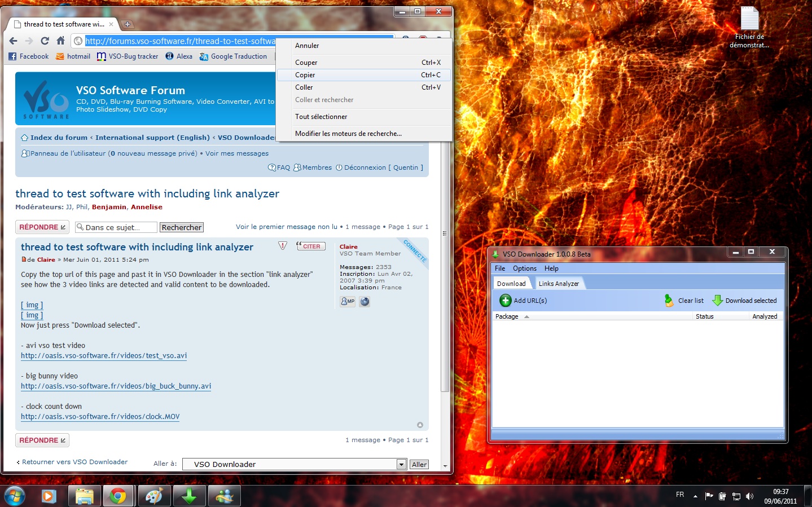Click the VSO Software logo
The image size is (812, 507).
coord(46,99)
